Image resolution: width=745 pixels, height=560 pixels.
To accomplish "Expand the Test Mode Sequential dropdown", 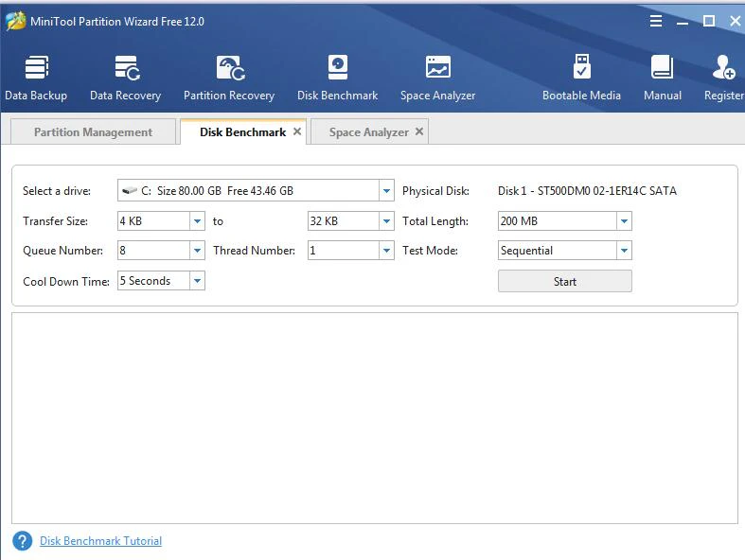I will pyautogui.click(x=625, y=251).
